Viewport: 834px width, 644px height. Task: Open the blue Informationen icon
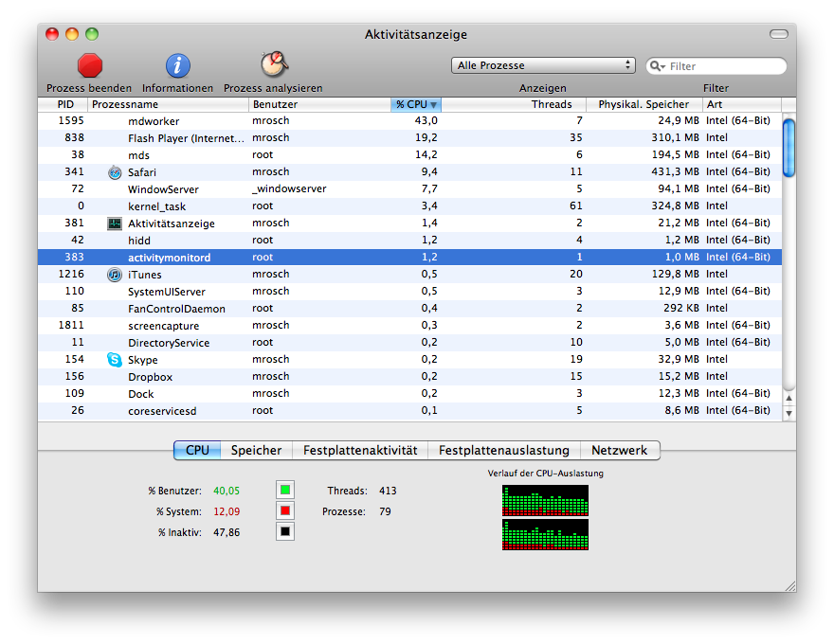pyautogui.click(x=177, y=66)
